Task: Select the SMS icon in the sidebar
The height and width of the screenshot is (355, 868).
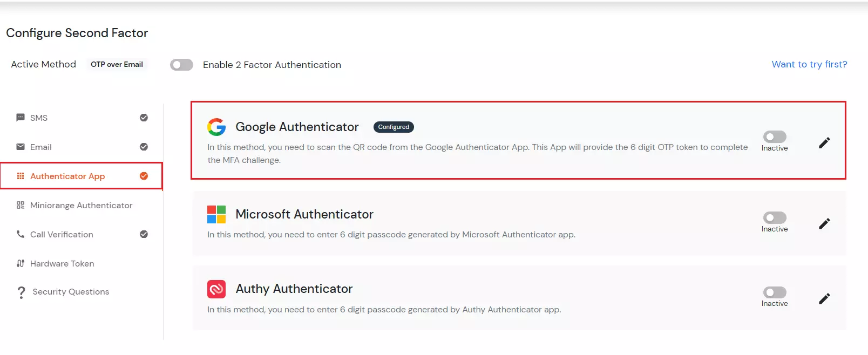Action: tap(21, 118)
